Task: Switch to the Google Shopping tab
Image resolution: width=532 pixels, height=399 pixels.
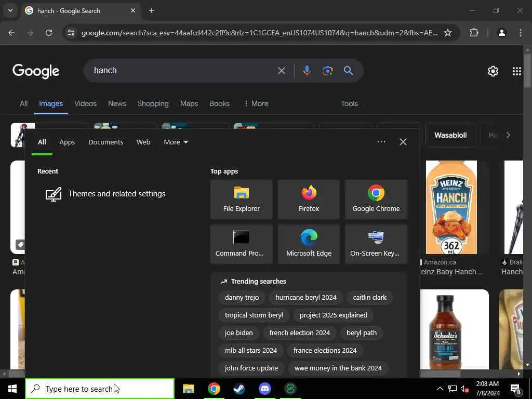Action: 153,103
